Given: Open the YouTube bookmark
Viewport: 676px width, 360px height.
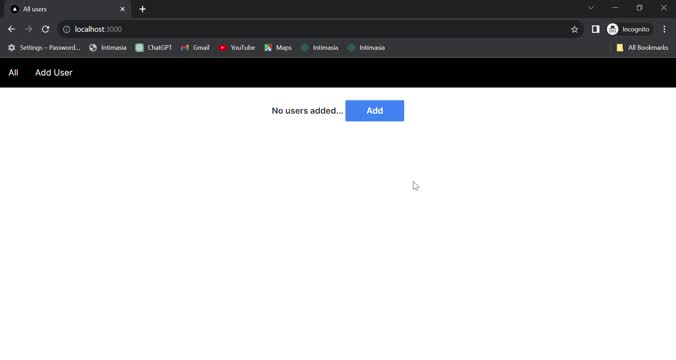Looking at the screenshot, I should tap(237, 48).
